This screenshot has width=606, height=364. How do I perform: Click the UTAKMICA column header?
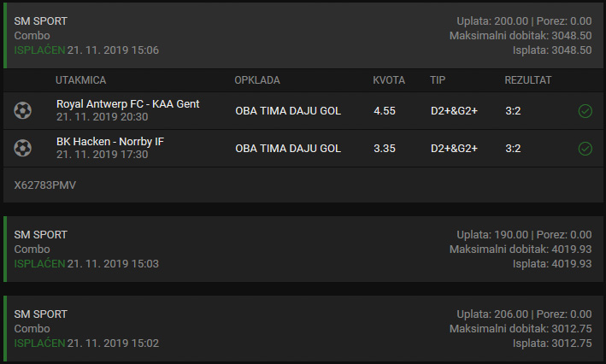point(81,80)
